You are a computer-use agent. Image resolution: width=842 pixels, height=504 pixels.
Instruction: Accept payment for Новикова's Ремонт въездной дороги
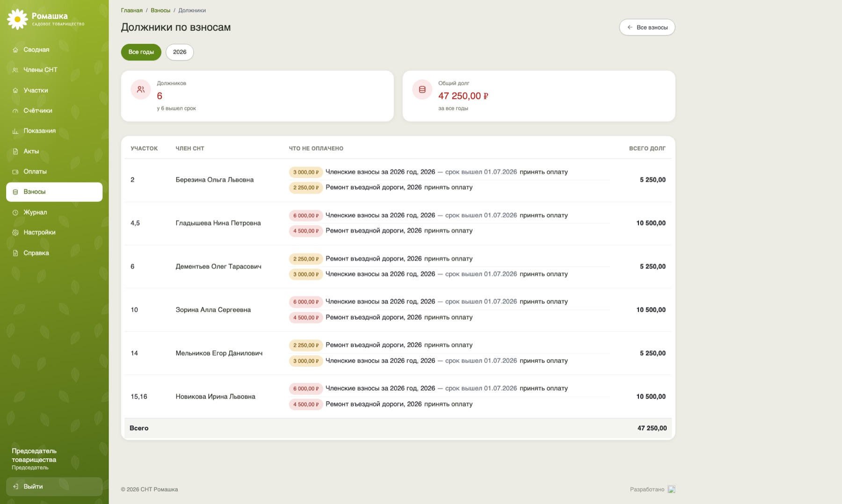click(x=448, y=404)
